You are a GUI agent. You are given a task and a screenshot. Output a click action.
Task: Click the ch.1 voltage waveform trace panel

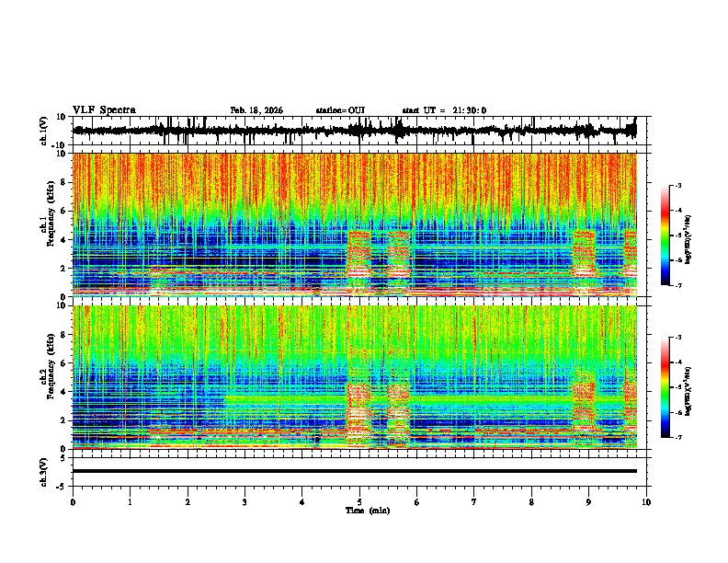pos(361,131)
